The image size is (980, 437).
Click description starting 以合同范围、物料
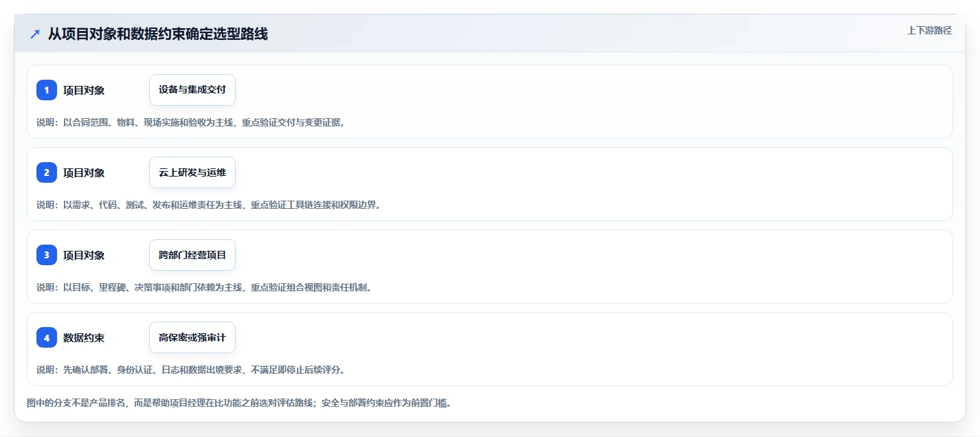tap(190, 122)
